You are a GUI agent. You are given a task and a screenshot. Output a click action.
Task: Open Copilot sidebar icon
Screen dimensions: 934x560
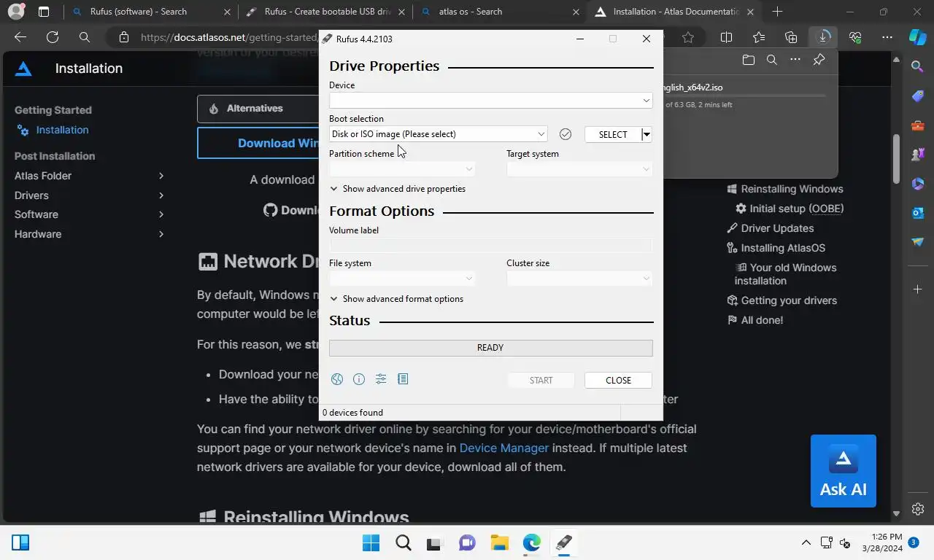click(918, 37)
